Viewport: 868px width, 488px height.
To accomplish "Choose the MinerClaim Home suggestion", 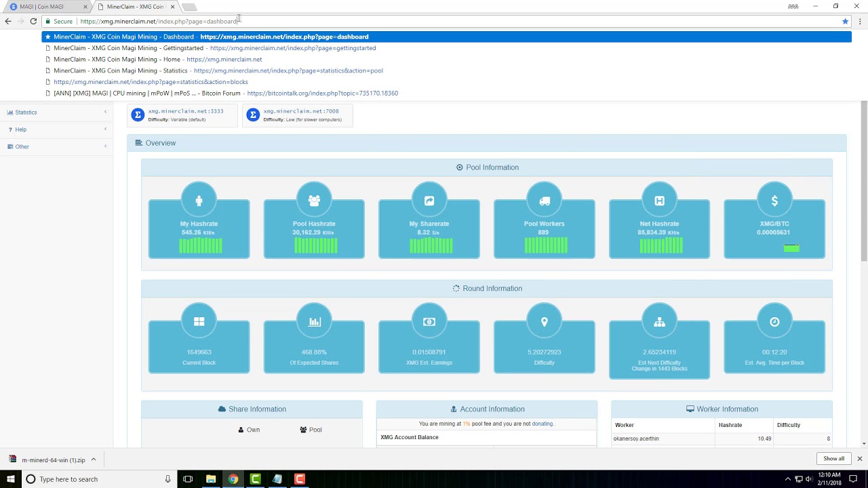I will pyautogui.click(x=446, y=59).
